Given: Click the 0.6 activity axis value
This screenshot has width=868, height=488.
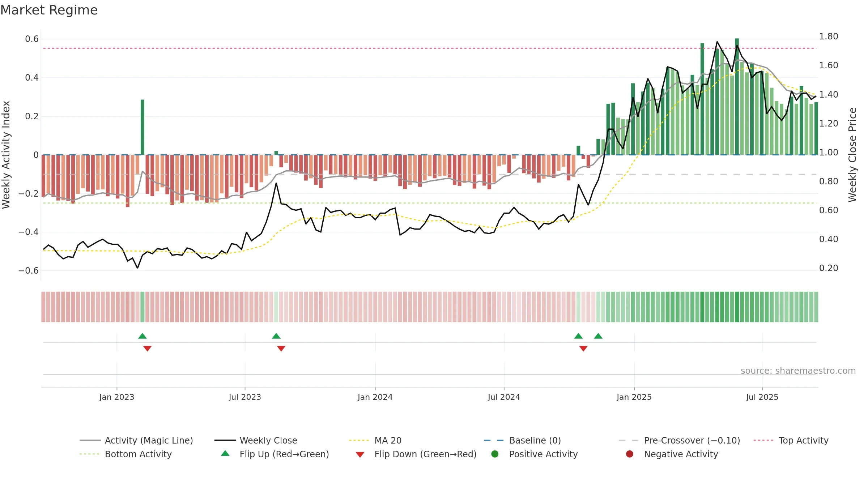Looking at the screenshot, I should pos(32,39).
